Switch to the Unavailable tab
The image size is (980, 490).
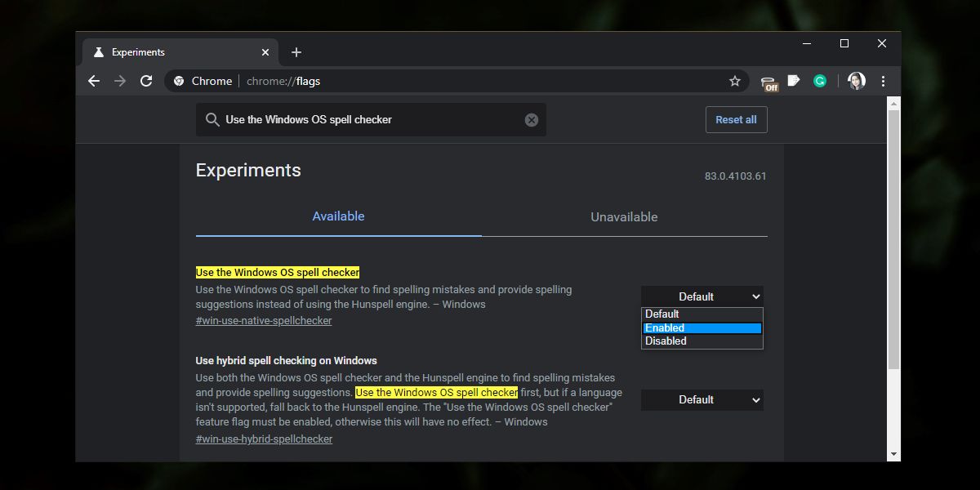point(624,216)
